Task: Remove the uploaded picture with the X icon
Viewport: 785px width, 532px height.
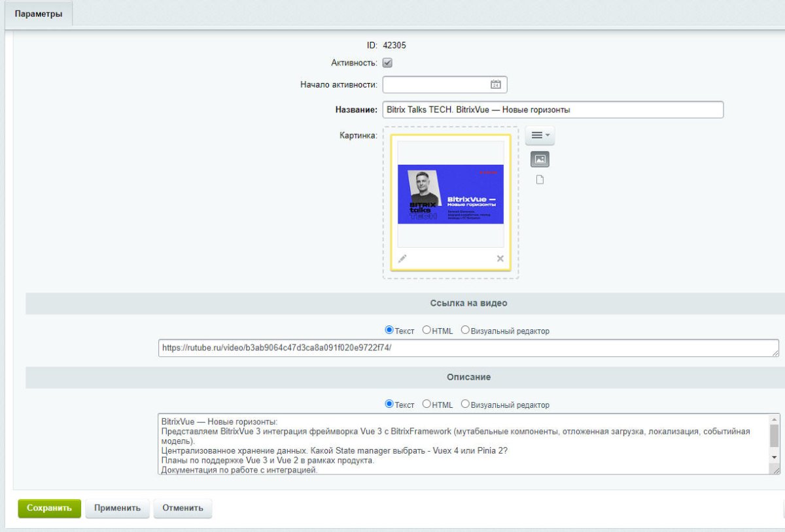Action: tap(500, 259)
